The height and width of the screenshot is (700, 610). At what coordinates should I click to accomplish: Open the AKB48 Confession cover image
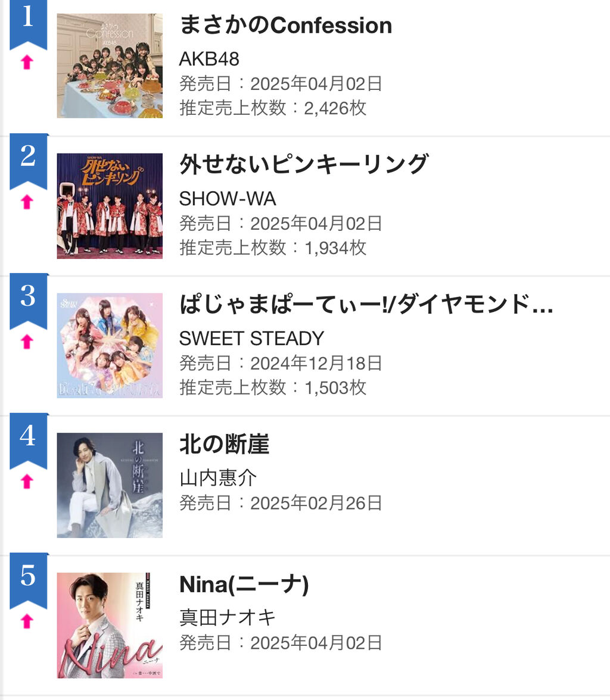pos(110,65)
